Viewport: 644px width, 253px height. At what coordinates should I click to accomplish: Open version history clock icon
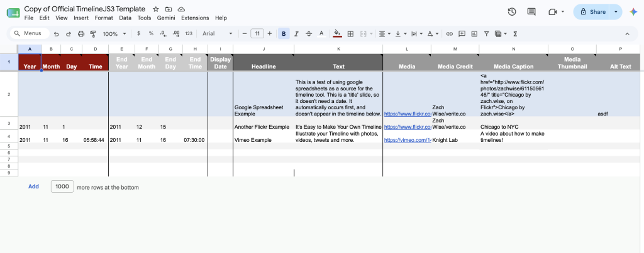[512, 12]
